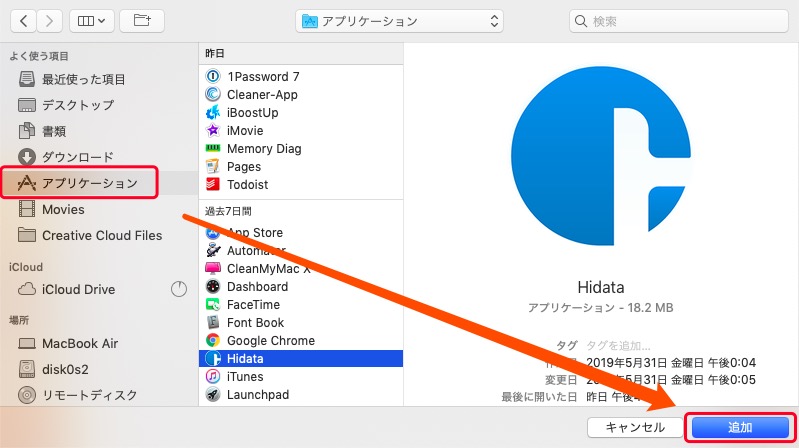Select the Font Book icon
The height and width of the screenshot is (448, 799).
pyautogui.click(x=212, y=322)
